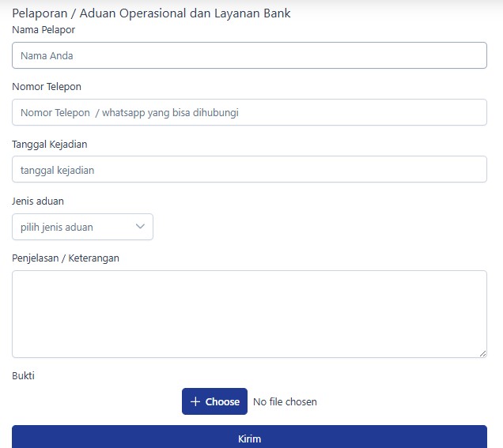Click the Choose file button
Image resolution: width=503 pixels, height=448 pixels.
[x=214, y=401]
